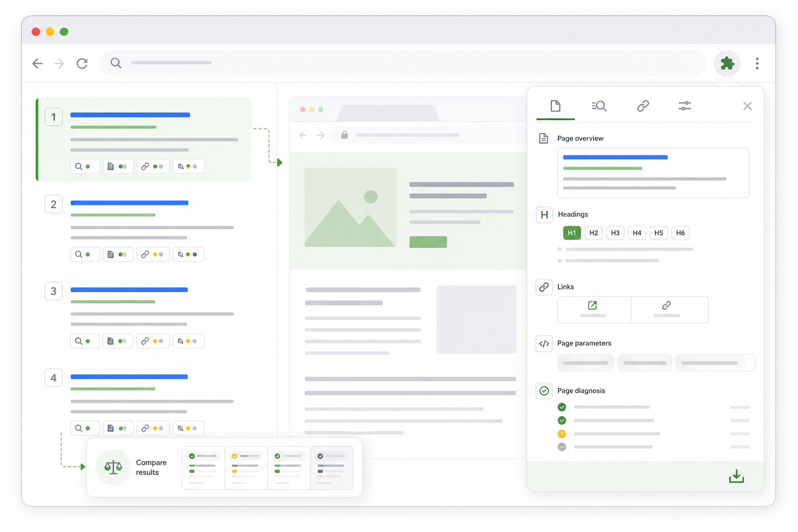Click the document badge on result 2
Screen dimensions: 798x532
[118, 255]
